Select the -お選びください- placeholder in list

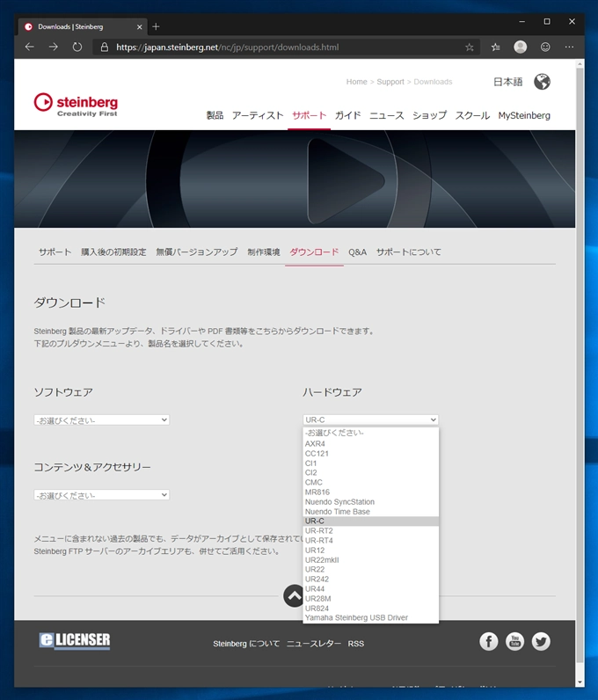coord(371,433)
